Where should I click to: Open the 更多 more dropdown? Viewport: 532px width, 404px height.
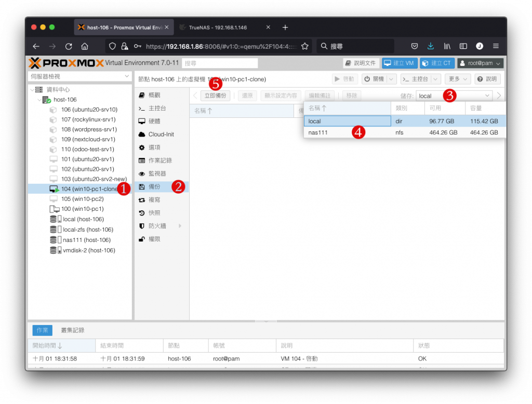pyautogui.click(x=458, y=79)
